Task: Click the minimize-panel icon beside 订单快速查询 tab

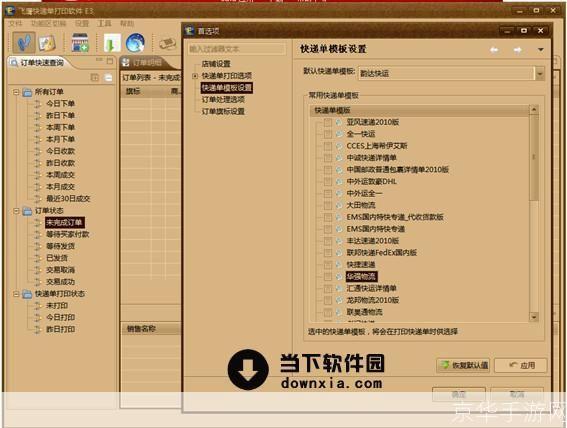Action: 99,60
